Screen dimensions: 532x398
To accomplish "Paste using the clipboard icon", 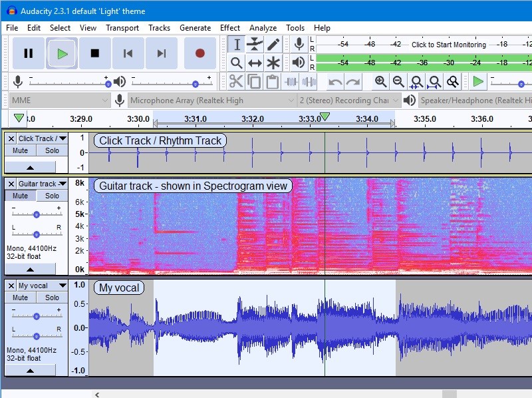I will (272, 82).
